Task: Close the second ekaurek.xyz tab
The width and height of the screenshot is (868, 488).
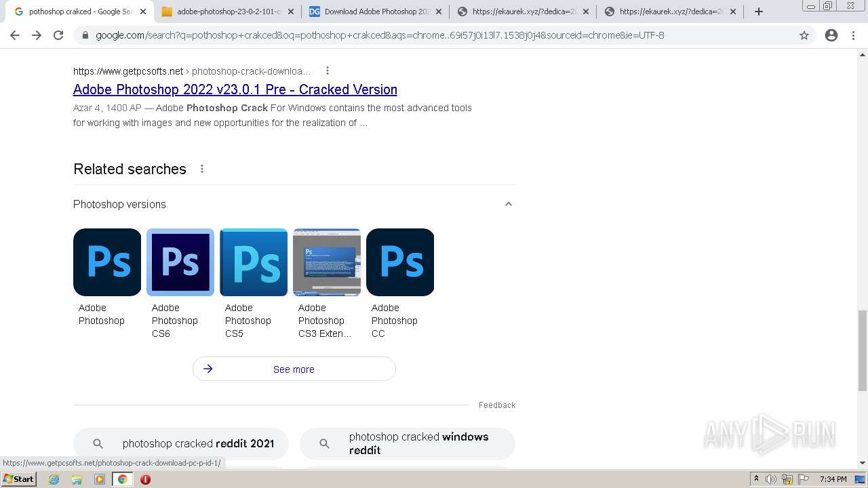Action: coord(733,12)
